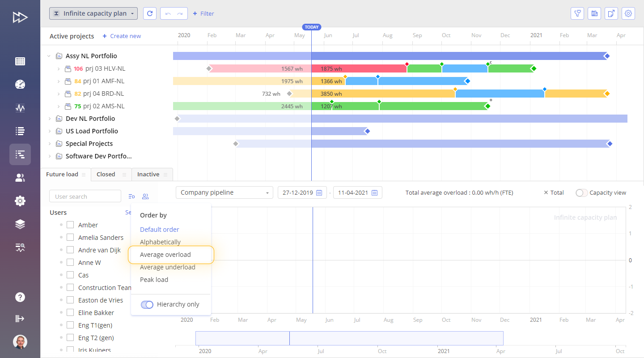Open the pulse monitor sidebar icon
Screen dimensions: 644x358
20,108
